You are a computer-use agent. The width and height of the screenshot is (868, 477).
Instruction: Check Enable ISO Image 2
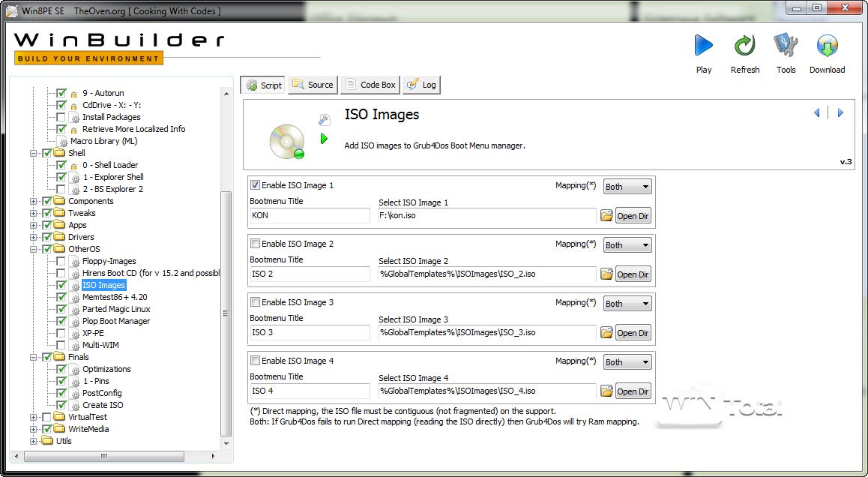tap(255, 243)
